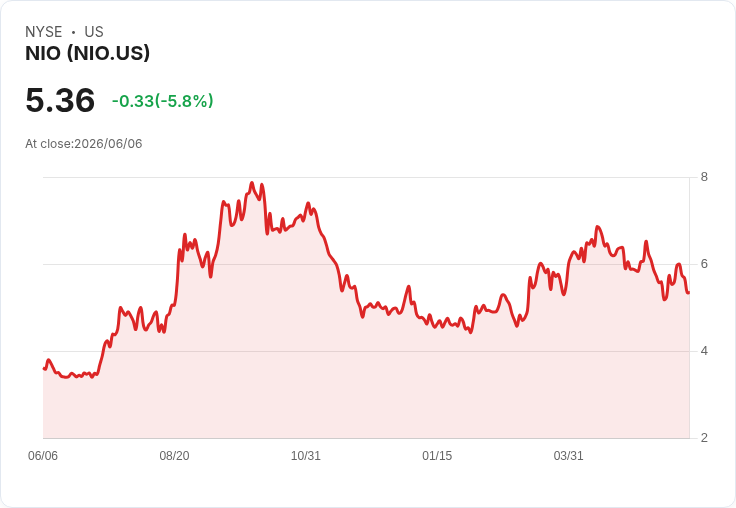Click the At close 2026/06/06 timestamp
736x508 pixels.
[84, 144]
